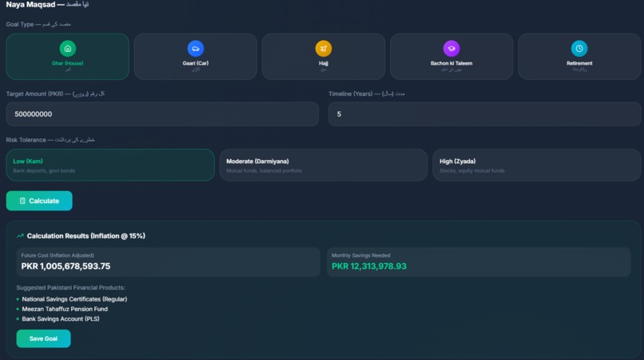Click the calculator icon on Calculate
Viewport: 644px width, 360px height.
(x=22, y=201)
